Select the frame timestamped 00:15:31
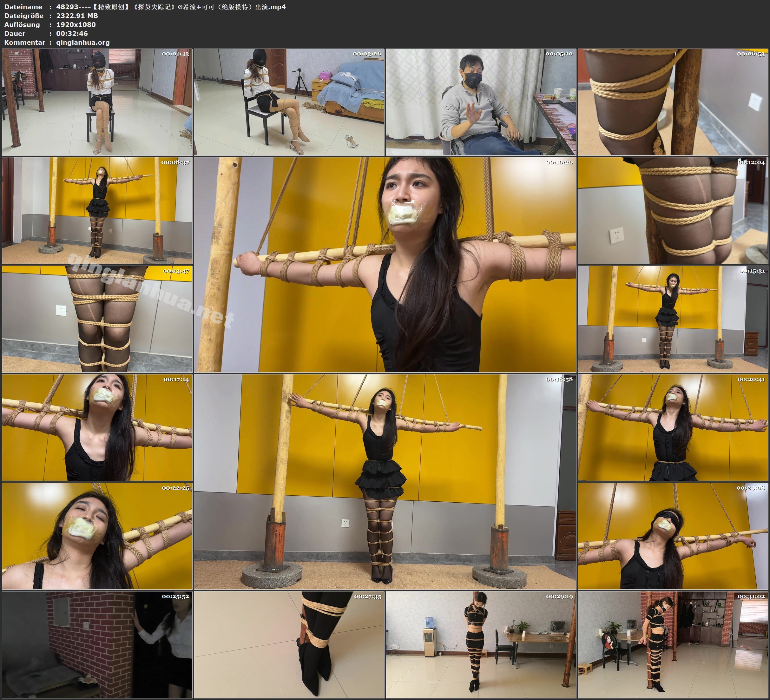 tap(673, 319)
